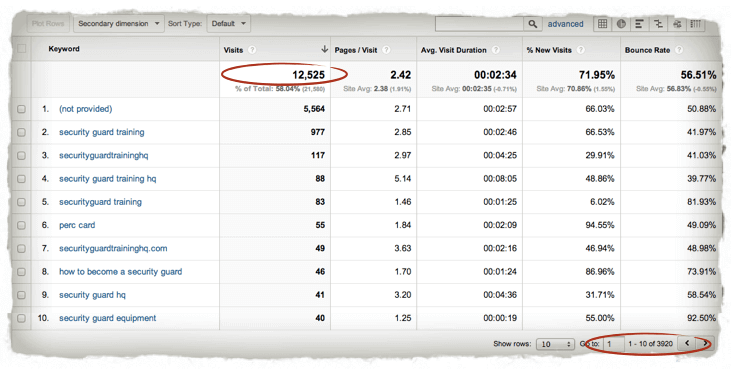
Task: Open the term cloud view icon
Action: click(x=677, y=24)
